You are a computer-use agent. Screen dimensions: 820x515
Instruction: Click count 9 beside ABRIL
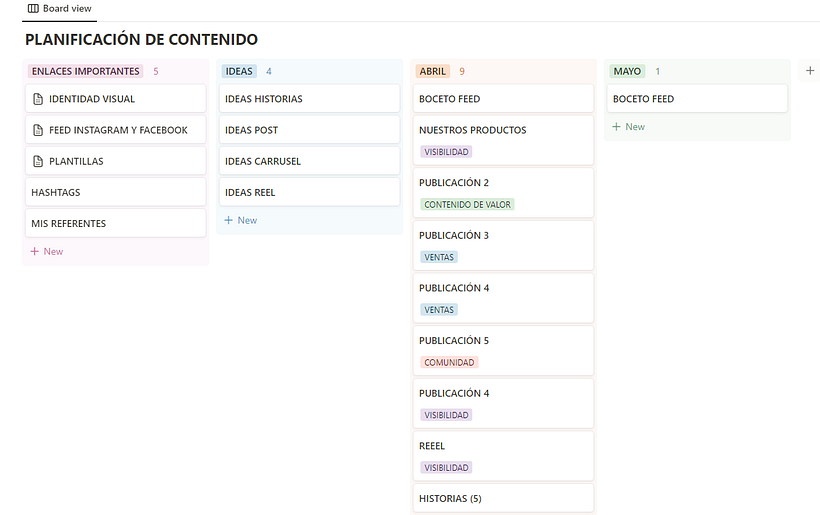click(462, 72)
